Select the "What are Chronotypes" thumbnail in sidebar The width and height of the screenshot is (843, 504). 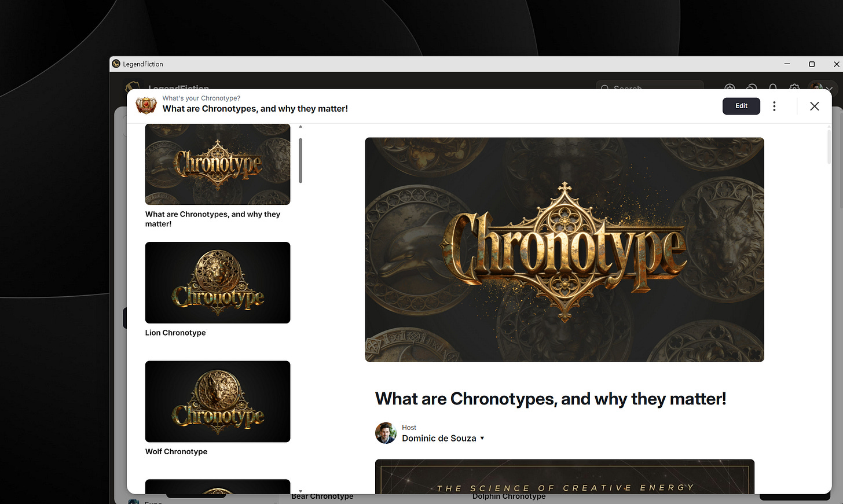(218, 164)
